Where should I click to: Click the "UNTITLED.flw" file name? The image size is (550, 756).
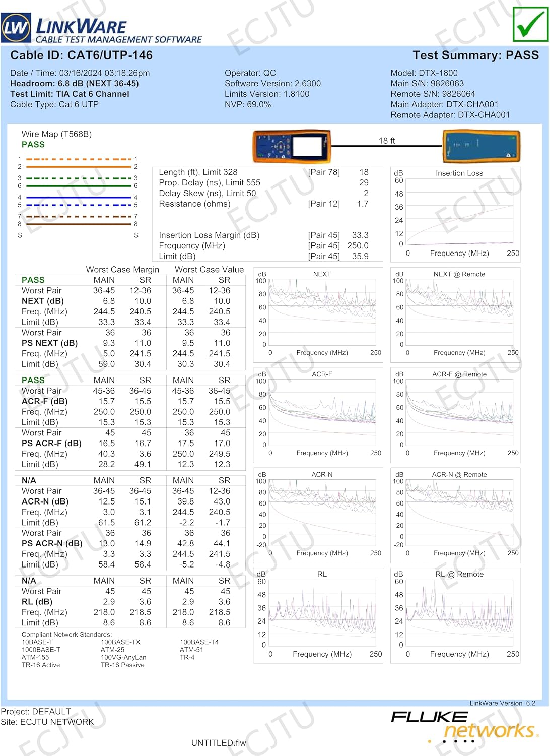[219, 743]
